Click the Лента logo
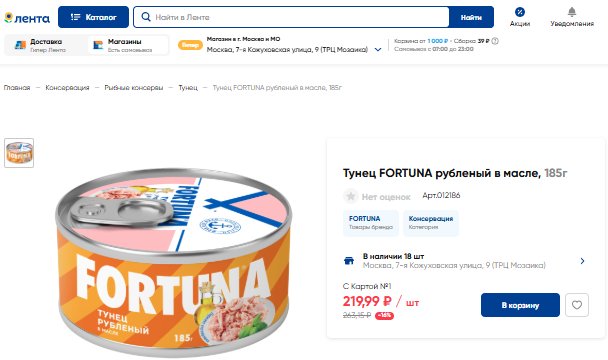 pos(27,17)
